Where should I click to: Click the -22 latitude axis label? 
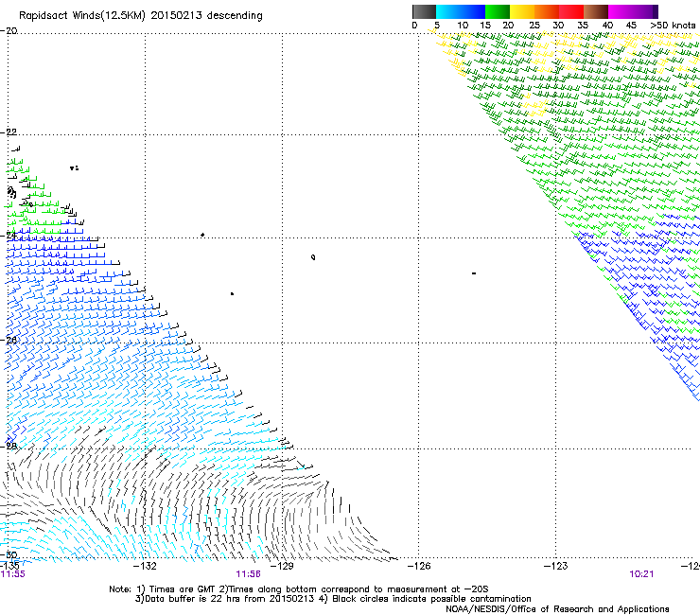pyautogui.click(x=9, y=132)
